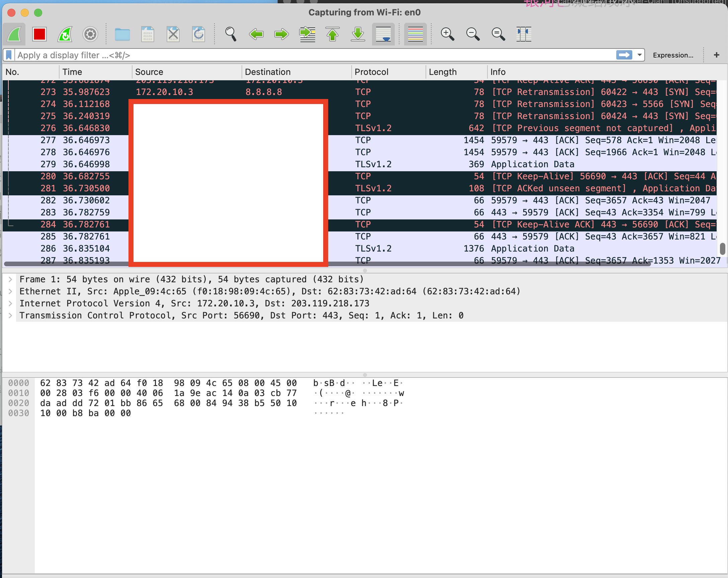Stop the capture with the red square
728x578 pixels.
39,34
